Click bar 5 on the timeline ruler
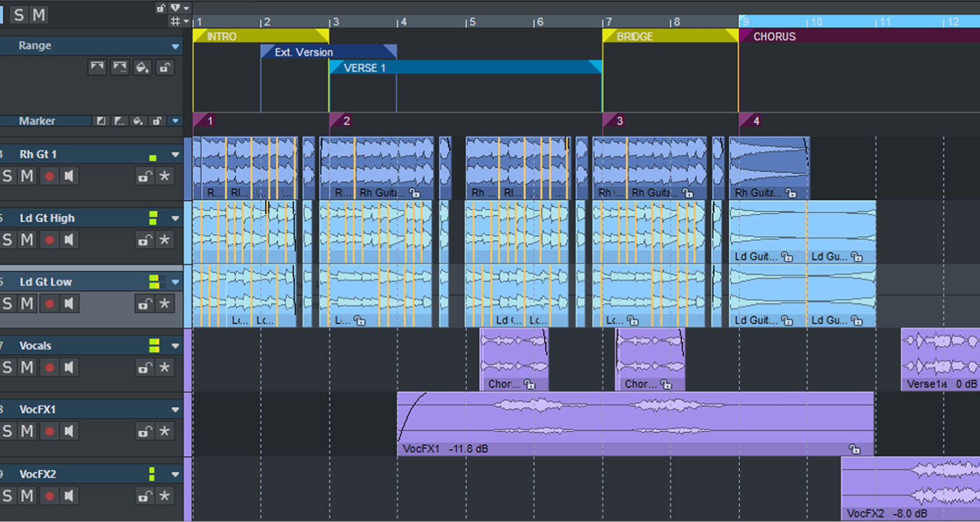The image size is (980, 522). pyautogui.click(x=472, y=22)
